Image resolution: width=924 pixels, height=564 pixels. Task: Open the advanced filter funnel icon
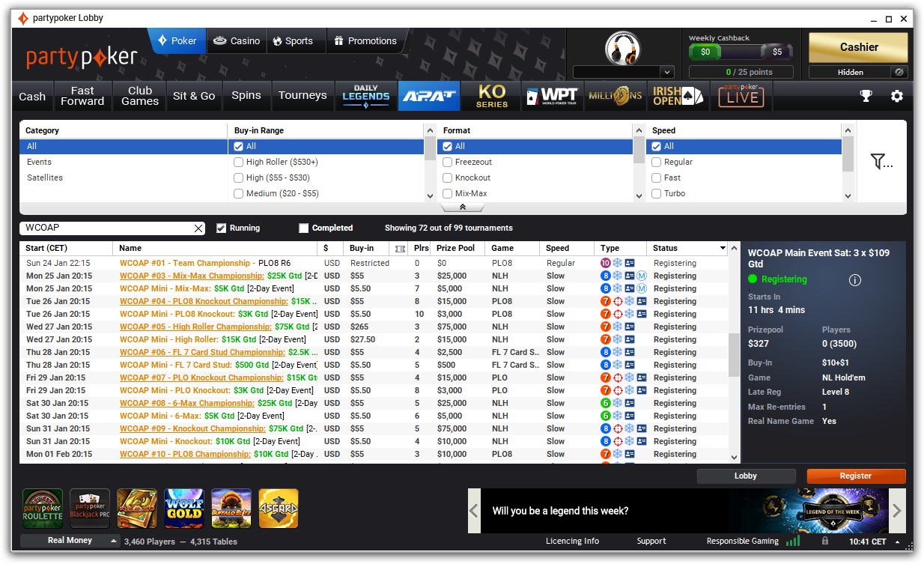[881, 161]
